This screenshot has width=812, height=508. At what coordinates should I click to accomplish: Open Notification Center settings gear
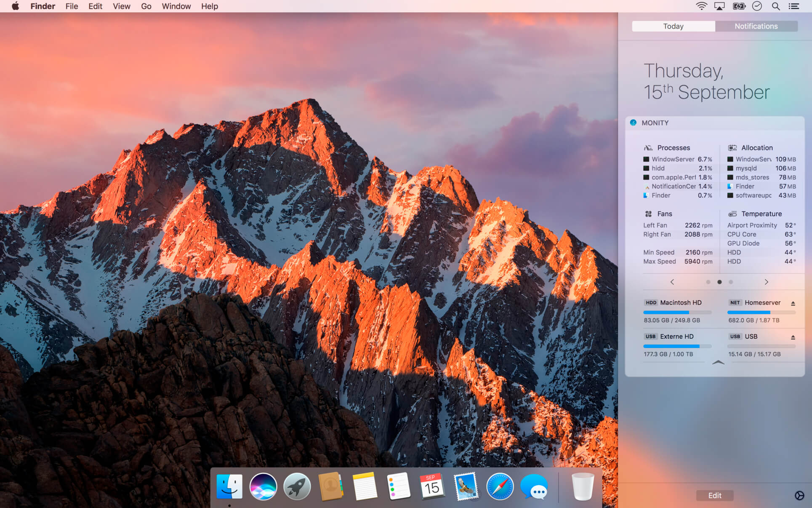[799, 495]
